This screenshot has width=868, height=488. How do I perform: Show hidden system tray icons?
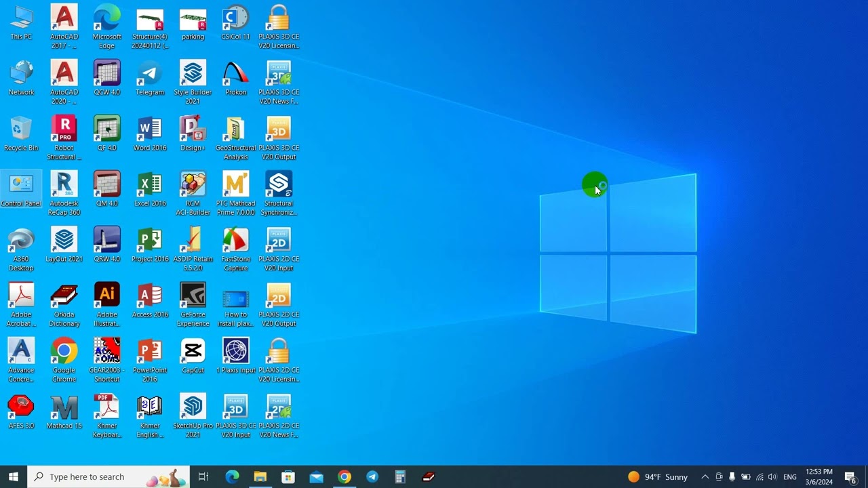pos(705,476)
